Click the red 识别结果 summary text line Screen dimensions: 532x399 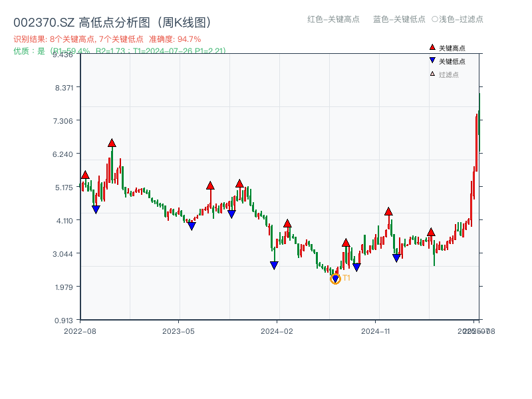click(x=107, y=39)
